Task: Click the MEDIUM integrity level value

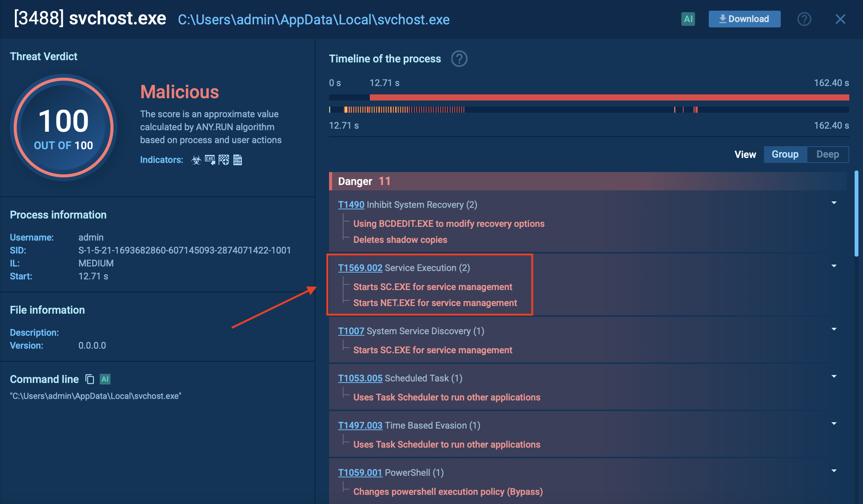Action: tap(96, 263)
